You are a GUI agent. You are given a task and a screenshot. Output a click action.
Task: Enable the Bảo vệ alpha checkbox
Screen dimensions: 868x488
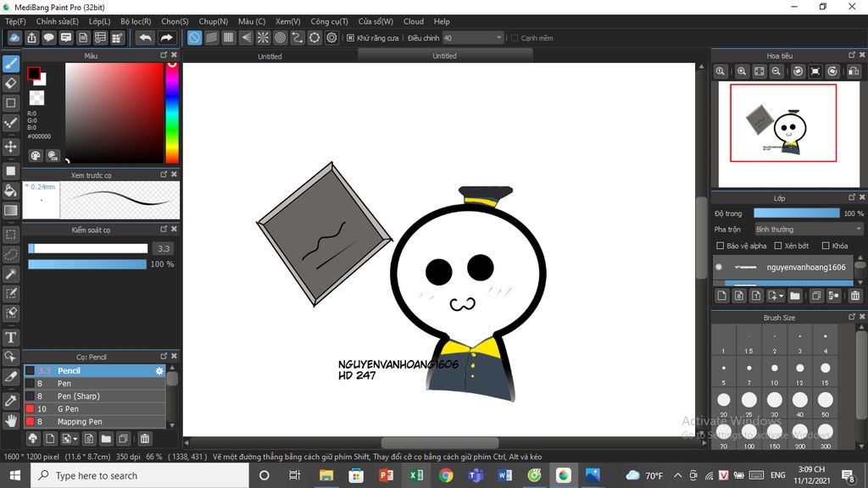pyautogui.click(x=721, y=246)
